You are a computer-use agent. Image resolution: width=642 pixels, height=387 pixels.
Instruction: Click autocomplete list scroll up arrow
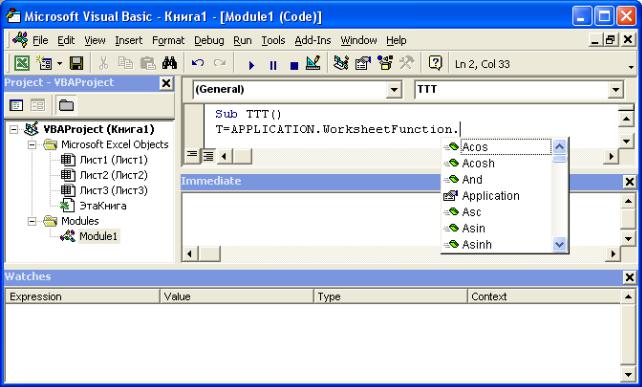pos(559,147)
